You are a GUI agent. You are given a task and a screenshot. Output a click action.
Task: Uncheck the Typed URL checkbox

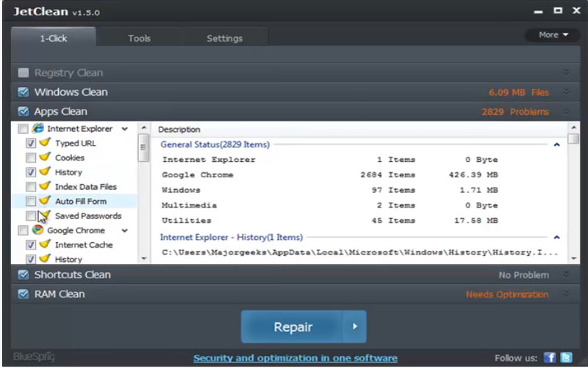31,143
